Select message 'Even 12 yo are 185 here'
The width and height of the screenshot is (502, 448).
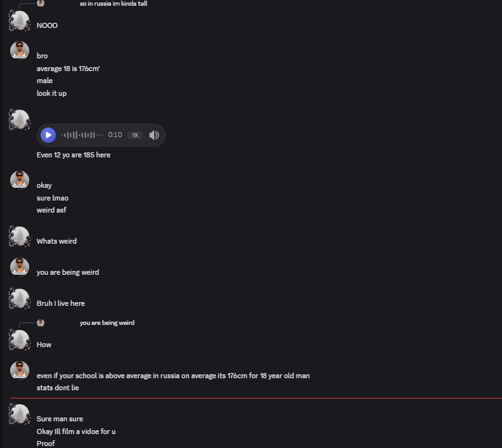[74, 155]
